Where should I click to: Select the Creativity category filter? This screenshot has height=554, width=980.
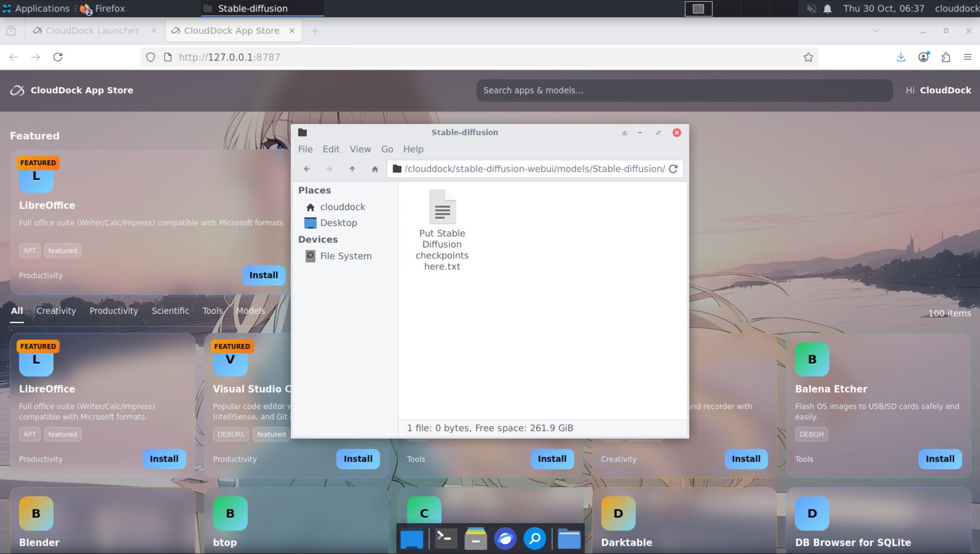click(x=56, y=311)
